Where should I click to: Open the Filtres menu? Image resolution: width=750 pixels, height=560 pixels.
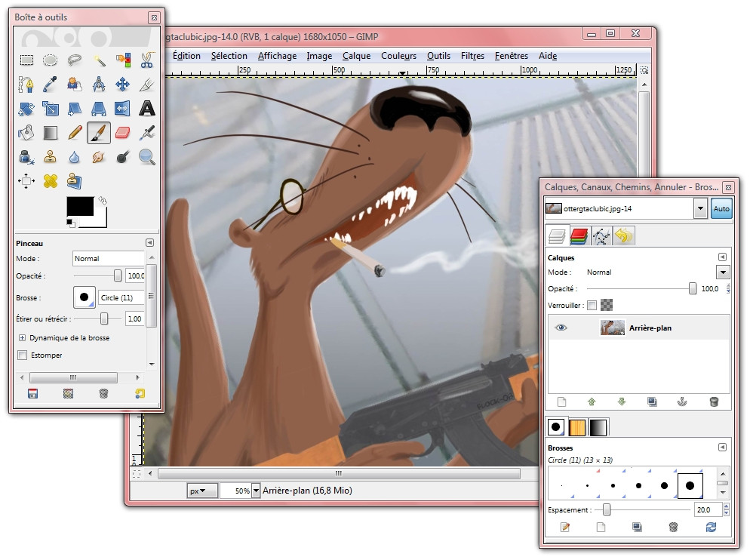(472, 56)
